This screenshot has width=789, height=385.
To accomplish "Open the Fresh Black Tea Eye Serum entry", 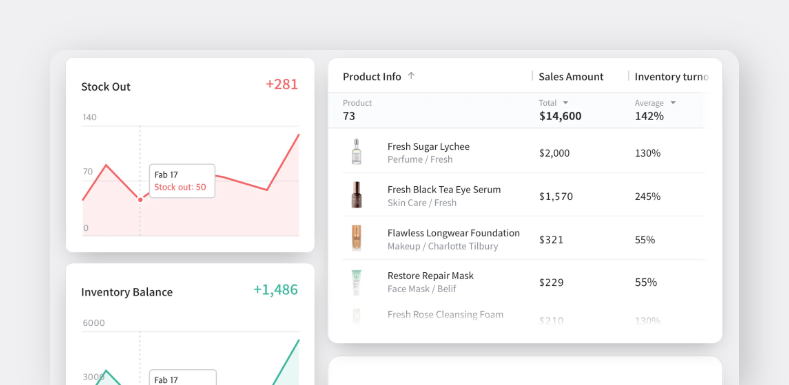I will pyautogui.click(x=444, y=190).
